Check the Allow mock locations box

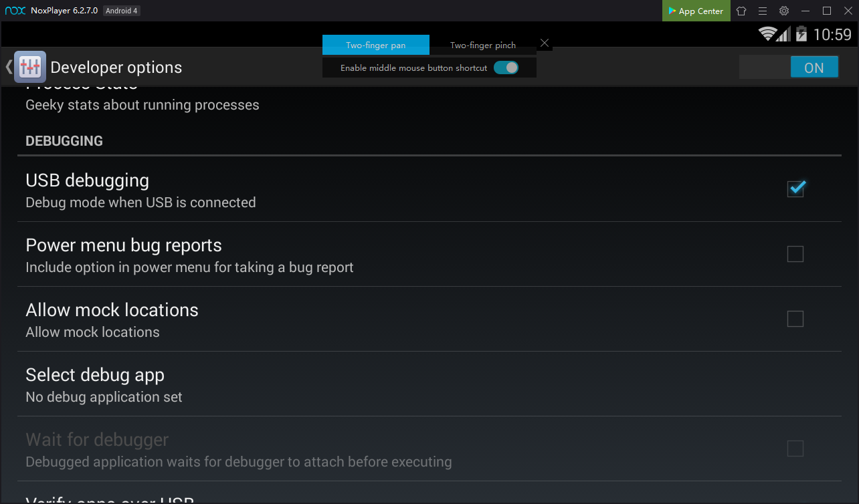795,319
